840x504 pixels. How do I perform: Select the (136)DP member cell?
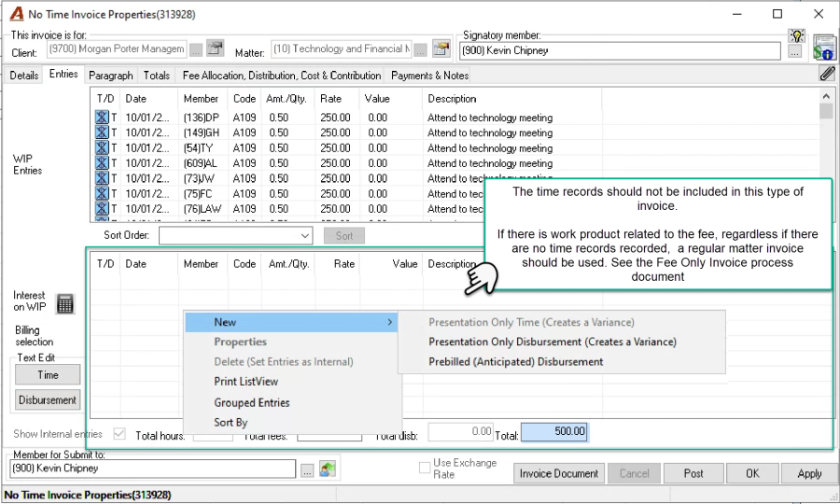201,118
